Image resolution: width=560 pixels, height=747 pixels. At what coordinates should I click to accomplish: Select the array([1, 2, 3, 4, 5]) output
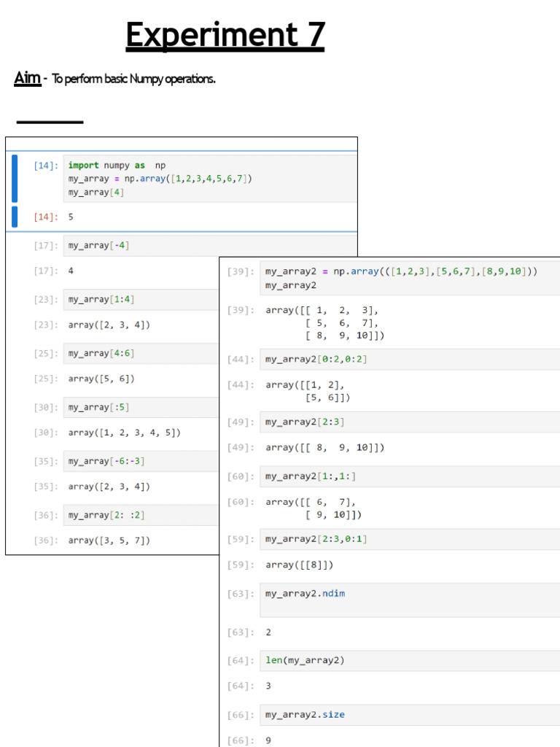click(124, 433)
